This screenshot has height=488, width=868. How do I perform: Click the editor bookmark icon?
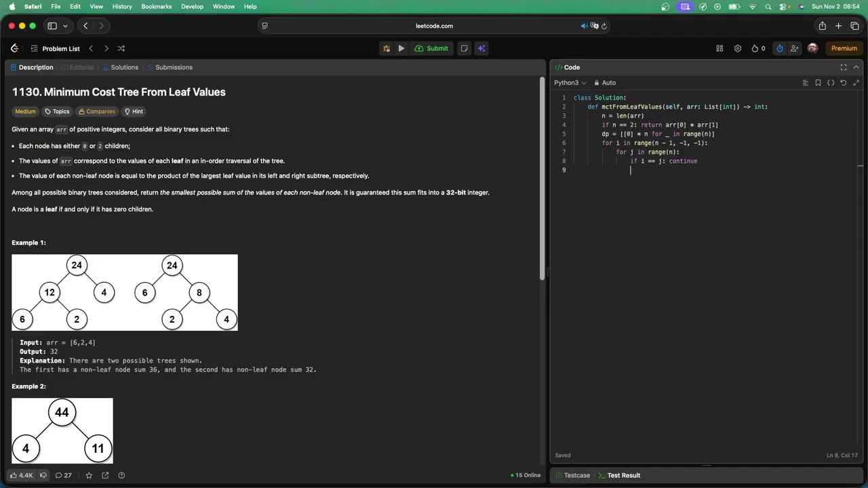pyautogui.click(x=818, y=83)
